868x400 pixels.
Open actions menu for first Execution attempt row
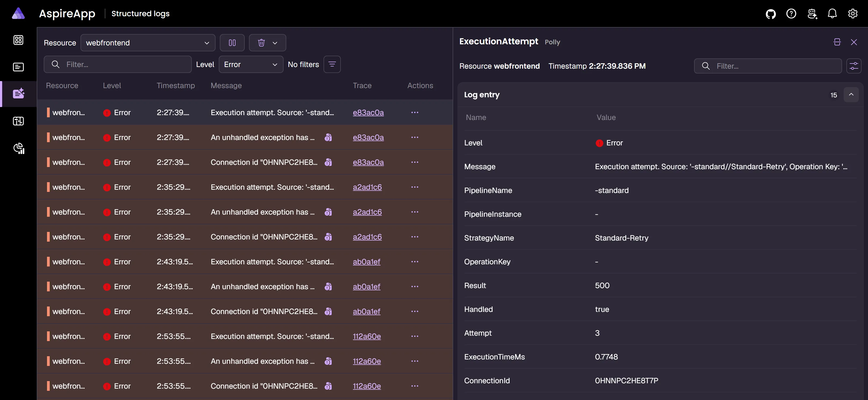tap(415, 113)
